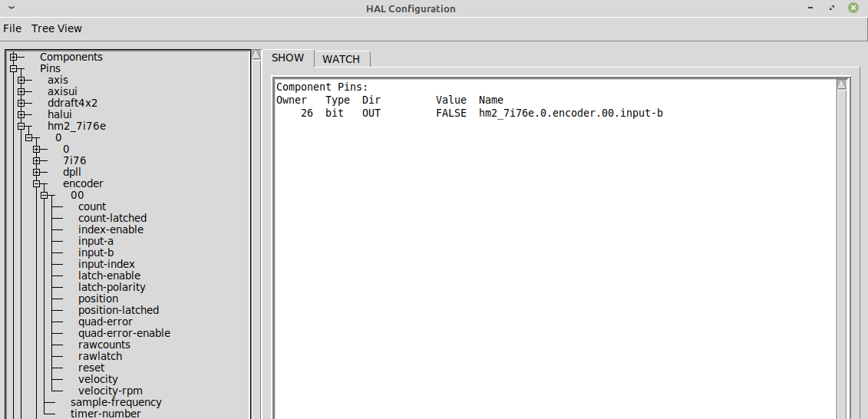Click the FALSE value in output
The width and height of the screenshot is (868, 419).
pyautogui.click(x=451, y=114)
